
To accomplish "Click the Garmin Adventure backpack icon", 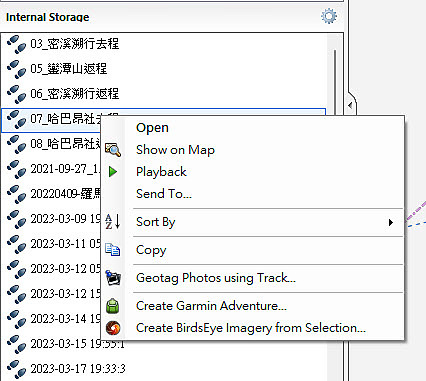I will [x=113, y=305].
